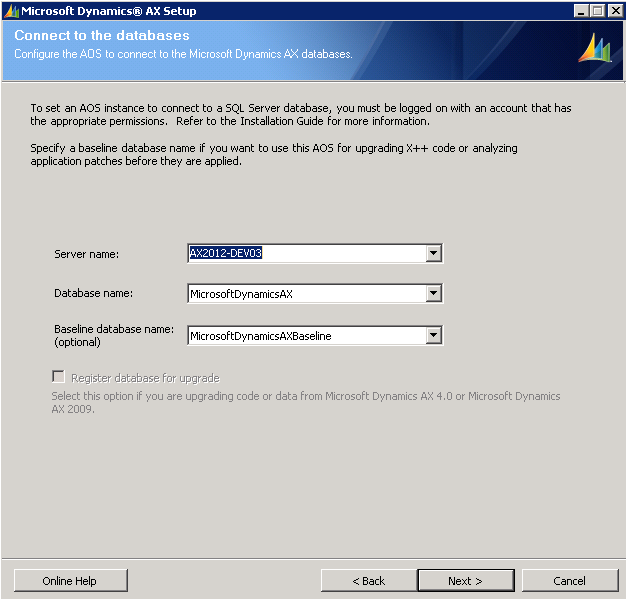
Task: Click the 'Connect to the databases' heading
Action: [102, 35]
